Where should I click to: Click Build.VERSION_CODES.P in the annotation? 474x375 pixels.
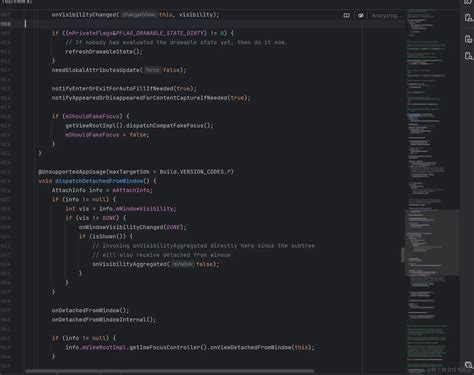[196, 172]
